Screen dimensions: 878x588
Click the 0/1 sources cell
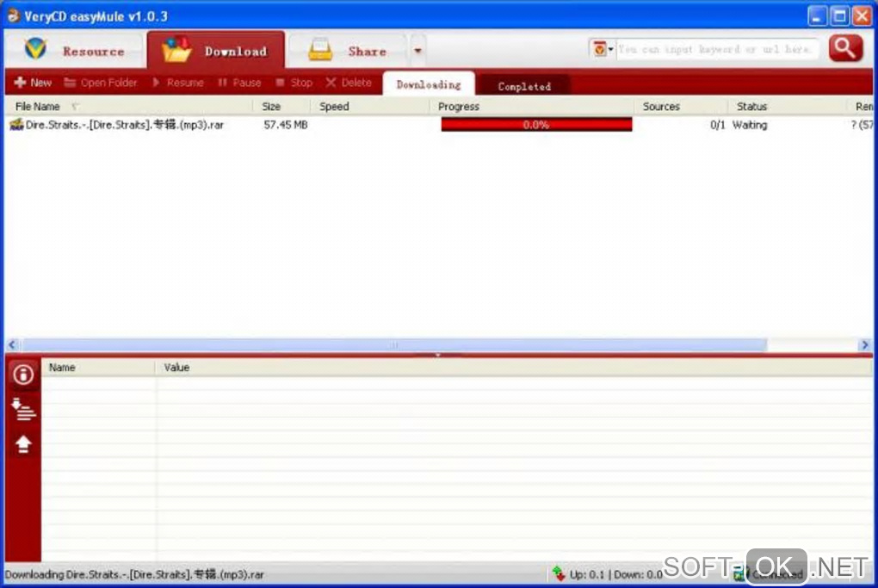pos(717,125)
